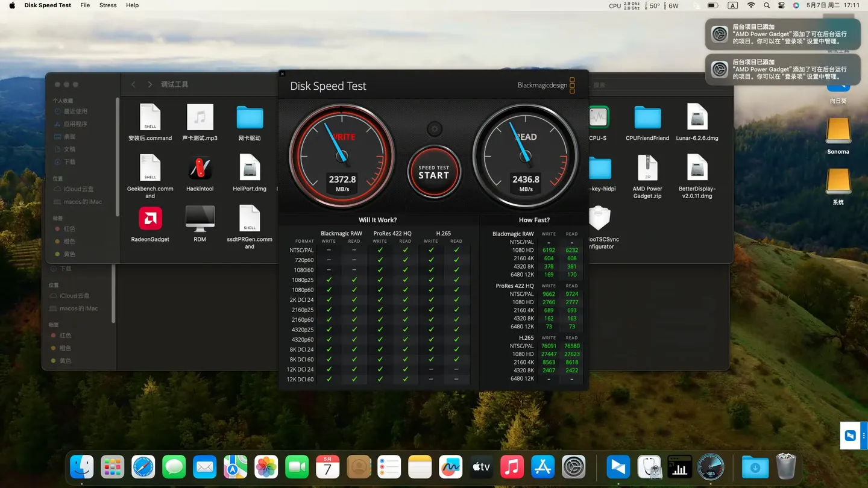
Task: Navigate back using the Finder back arrow
Action: click(133, 84)
